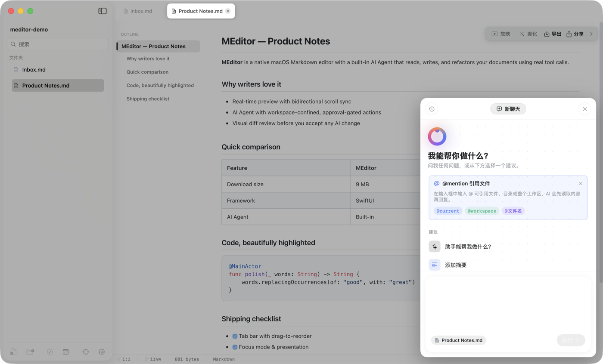Click the @MainActor line in code block
The image size is (603, 364).
point(245,266)
